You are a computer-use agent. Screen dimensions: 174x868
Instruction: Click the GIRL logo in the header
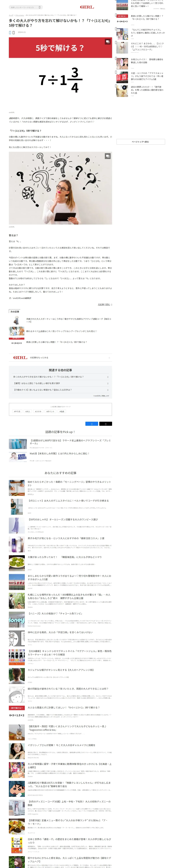tap(87, 7)
